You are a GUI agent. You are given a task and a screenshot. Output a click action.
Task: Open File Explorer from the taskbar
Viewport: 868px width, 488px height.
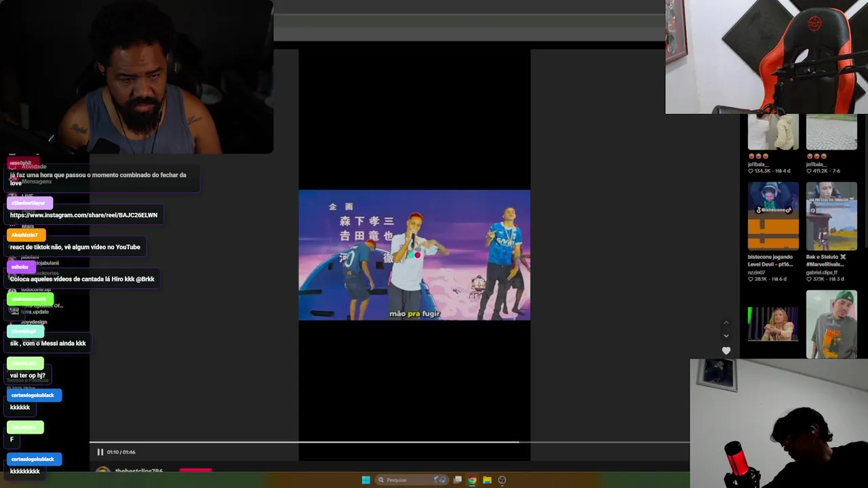point(487,480)
